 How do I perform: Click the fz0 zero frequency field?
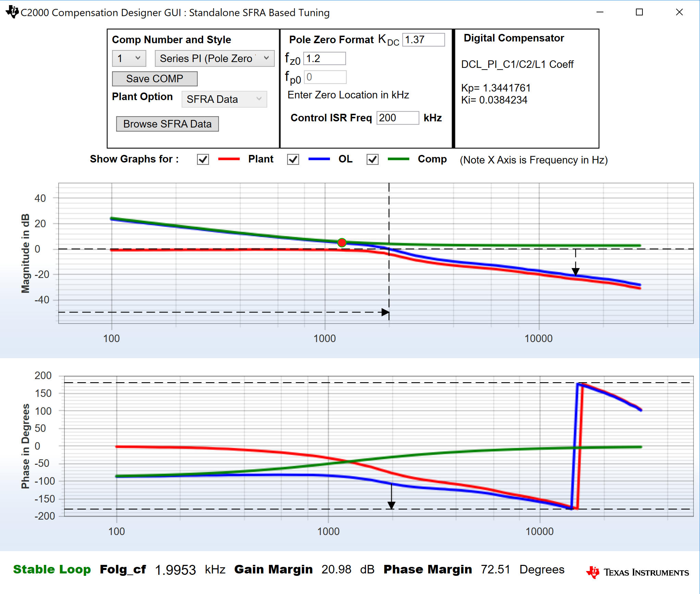coord(324,58)
